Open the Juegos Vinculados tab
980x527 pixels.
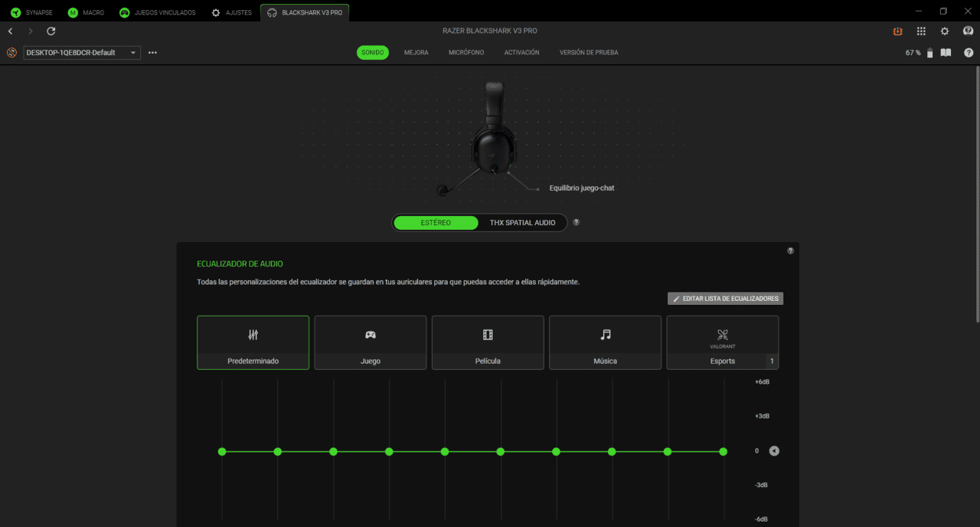pos(157,12)
